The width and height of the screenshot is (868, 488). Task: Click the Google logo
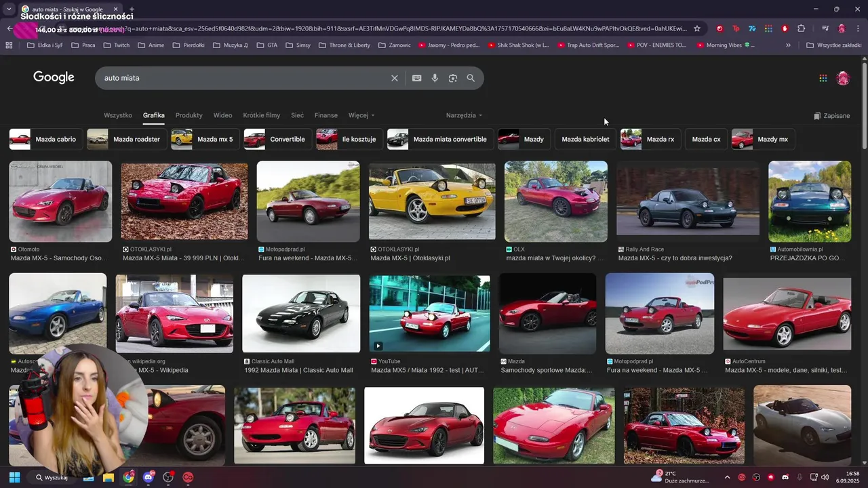(54, 77)
